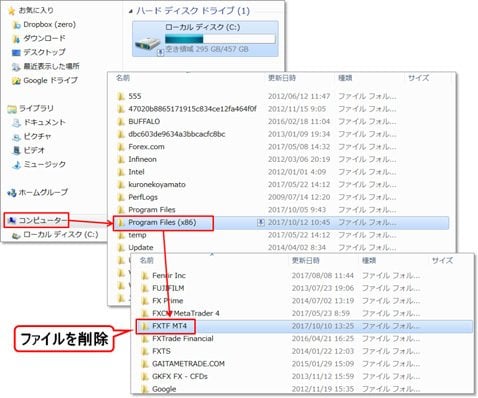This screenshot has width=478, height=398.
Task: Click date 2009/07/14 12:20 cell
Action: pos(299,197)
